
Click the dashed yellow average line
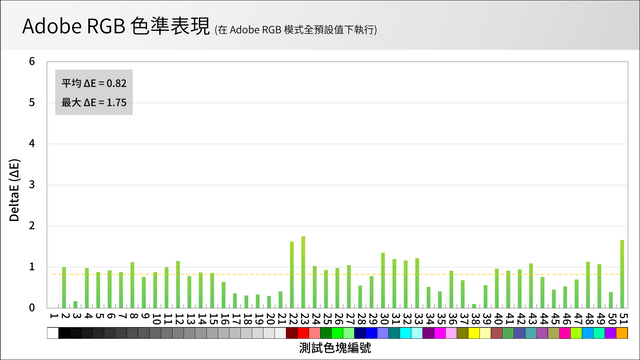(x=337, y=274)
